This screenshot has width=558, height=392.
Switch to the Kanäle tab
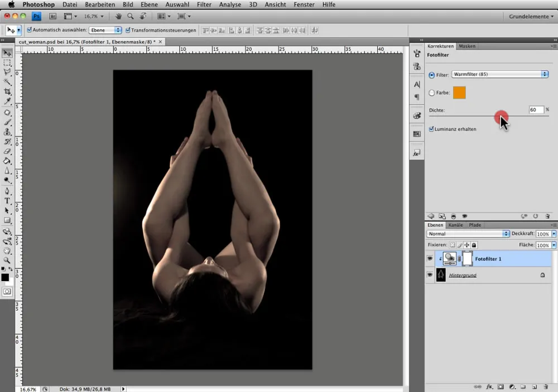click(x=456, y=225)
